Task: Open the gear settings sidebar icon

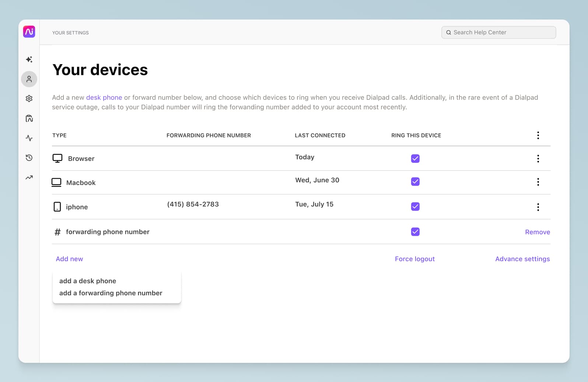Action: pos(29,99)
